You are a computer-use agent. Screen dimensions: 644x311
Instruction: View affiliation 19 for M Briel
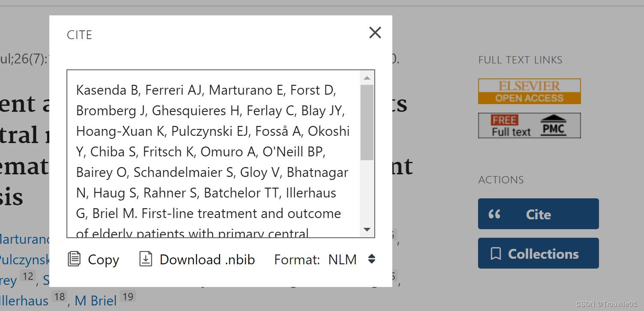point(127,296)
